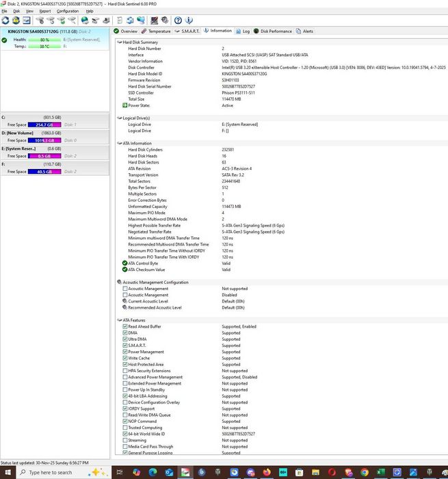The width and height of the screenshot is (448, 479).
Task: Click the dark monitor graph toolbar icon
Action: pyautogui.click(x=154, y=21)
